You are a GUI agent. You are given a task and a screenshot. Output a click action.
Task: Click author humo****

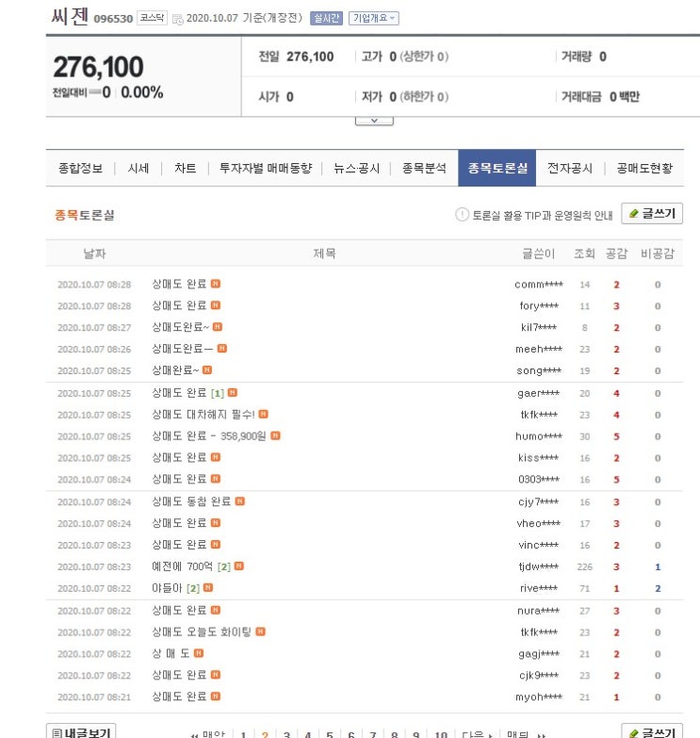[x=539, y=436]
